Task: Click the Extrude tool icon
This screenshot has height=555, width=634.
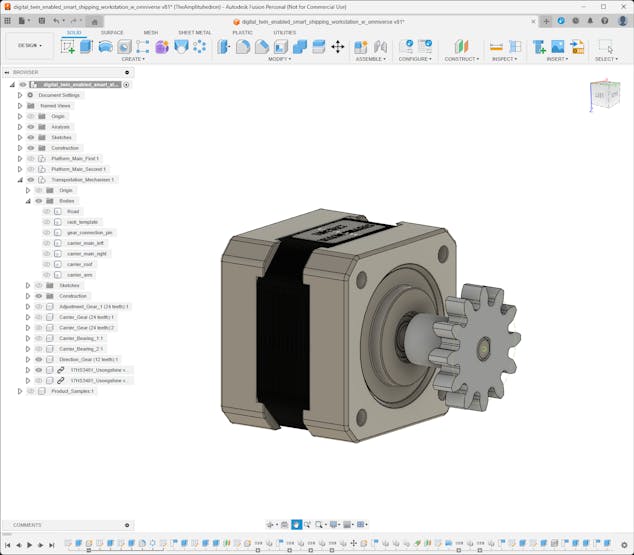Action: pos(86,46)
